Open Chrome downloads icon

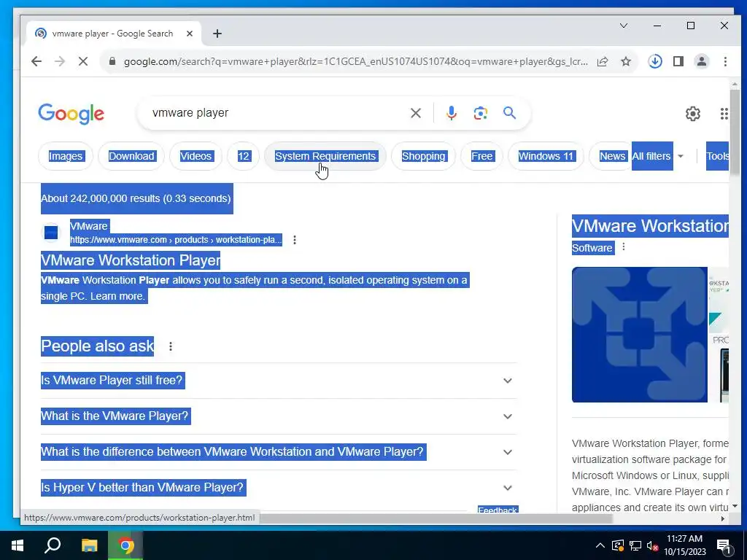655,61
